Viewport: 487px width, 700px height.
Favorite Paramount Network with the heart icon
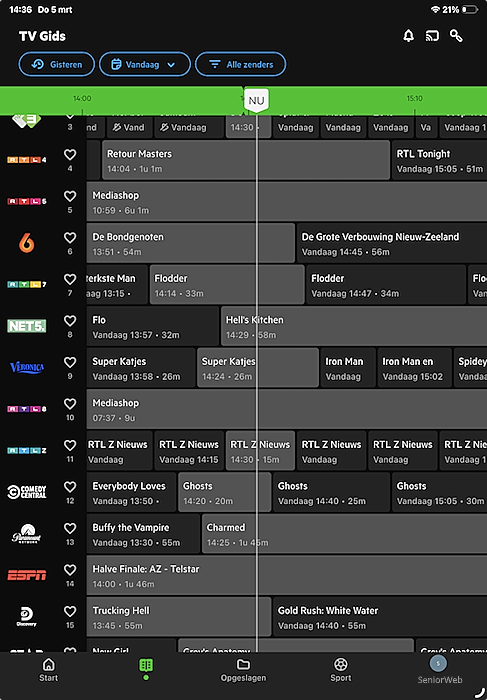70,528
